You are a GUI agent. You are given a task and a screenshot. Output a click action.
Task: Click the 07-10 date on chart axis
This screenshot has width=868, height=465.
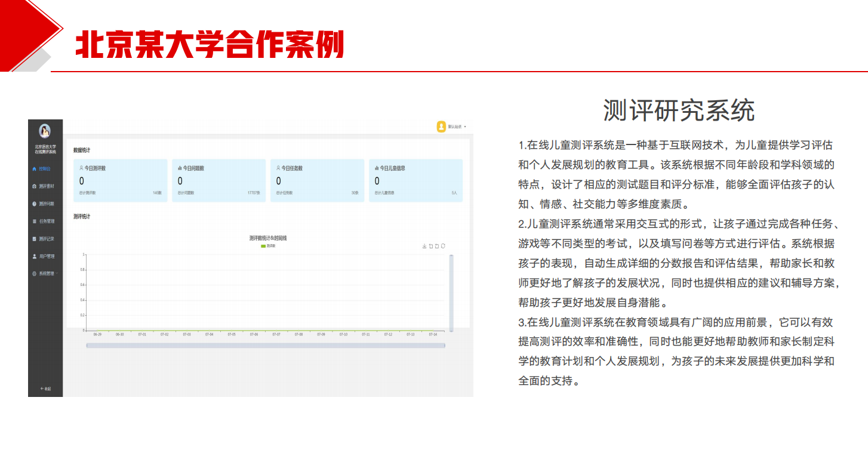tap(343, 334)
